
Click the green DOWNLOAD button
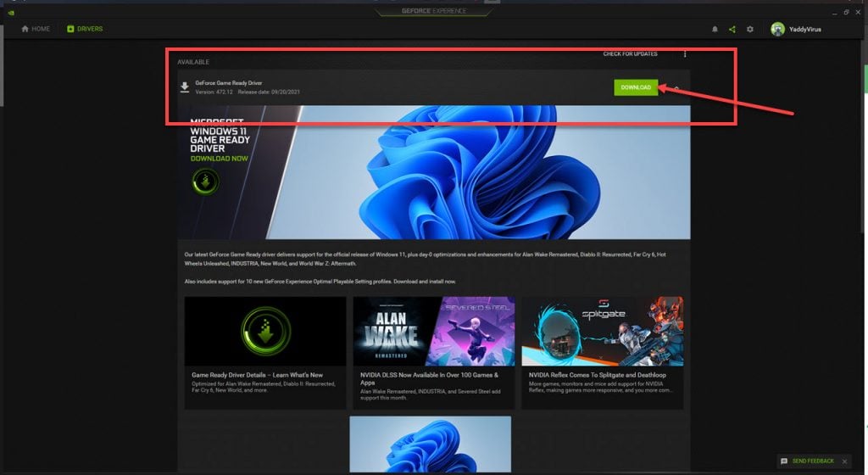tap(636, 87)
